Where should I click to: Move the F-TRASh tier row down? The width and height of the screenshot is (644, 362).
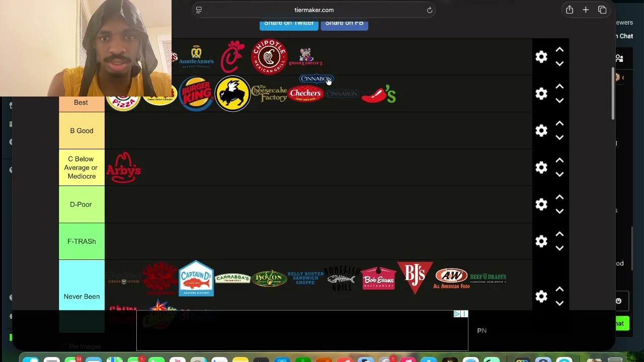(x=559, y=248)
